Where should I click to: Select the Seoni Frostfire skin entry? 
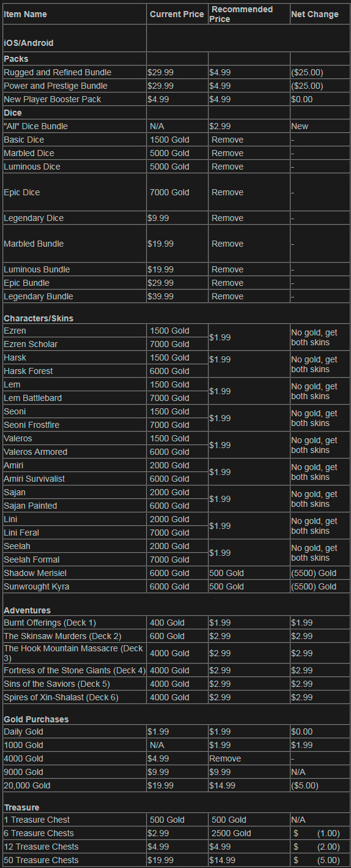point(32,425)
